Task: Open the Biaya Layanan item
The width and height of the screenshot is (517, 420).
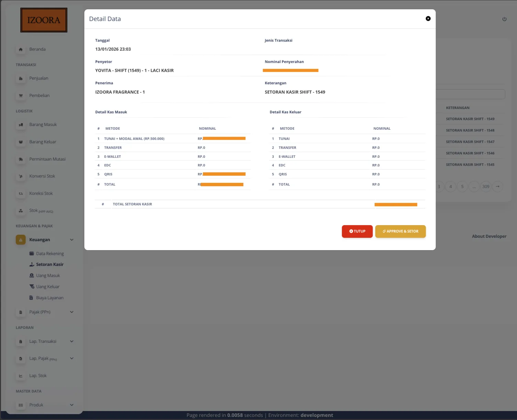Action: pyautogui.click(x=49, y=298)
